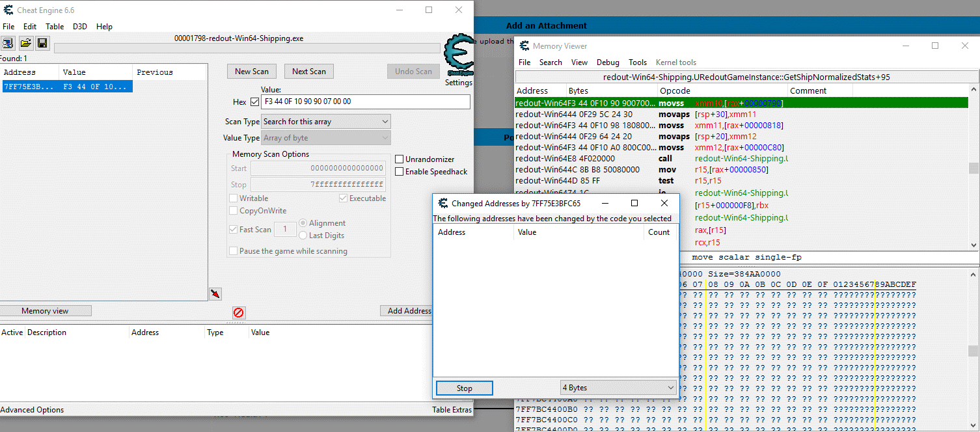Enable the Unrandomizer checkbox

click(400, 159)
